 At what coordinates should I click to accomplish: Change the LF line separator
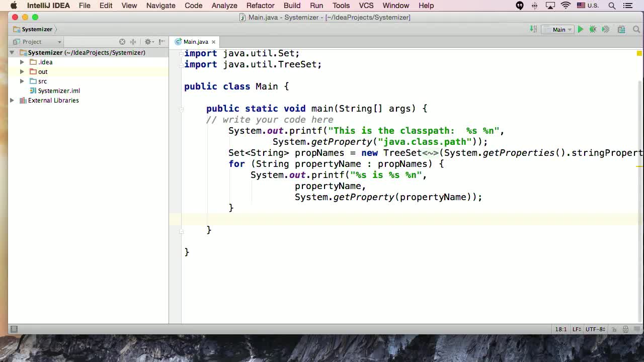[x=577, y=329]
